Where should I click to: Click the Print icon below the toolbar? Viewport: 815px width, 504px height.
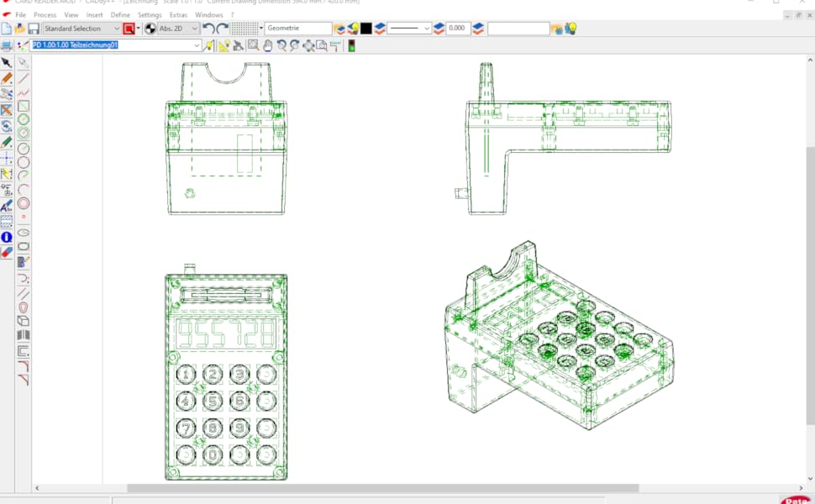click(x=6, y=45)
